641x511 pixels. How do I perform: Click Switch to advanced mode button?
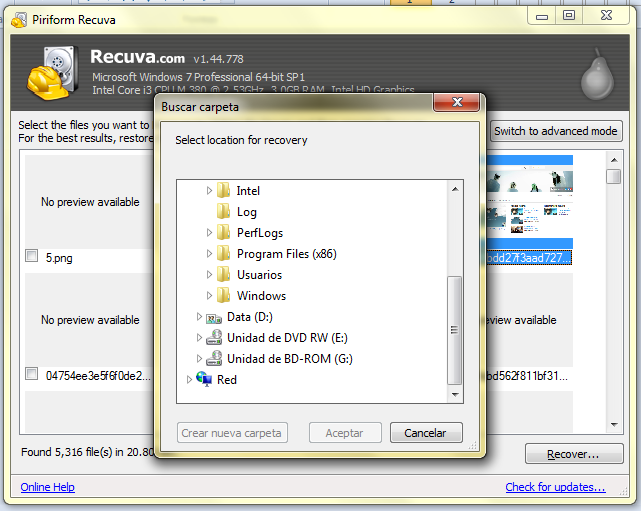pos(557,131)
